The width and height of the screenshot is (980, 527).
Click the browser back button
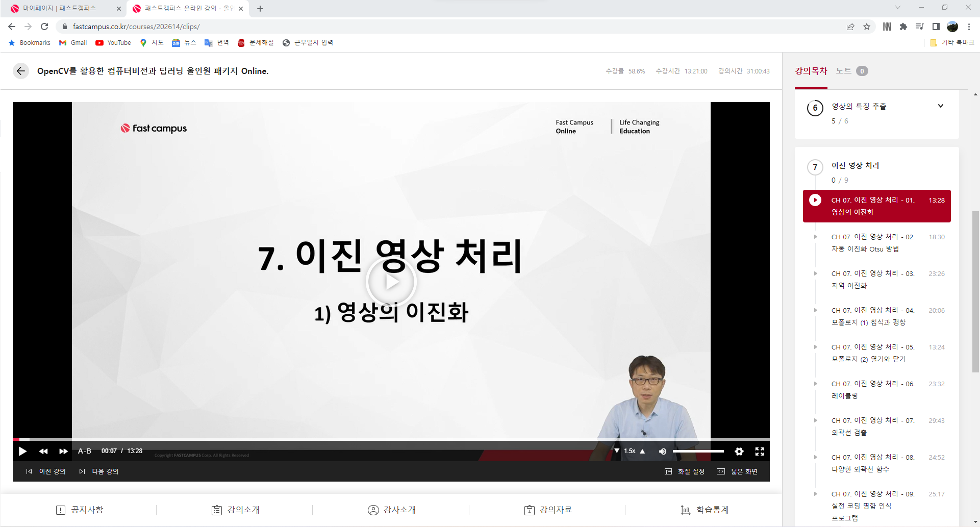tap(12, 27)
